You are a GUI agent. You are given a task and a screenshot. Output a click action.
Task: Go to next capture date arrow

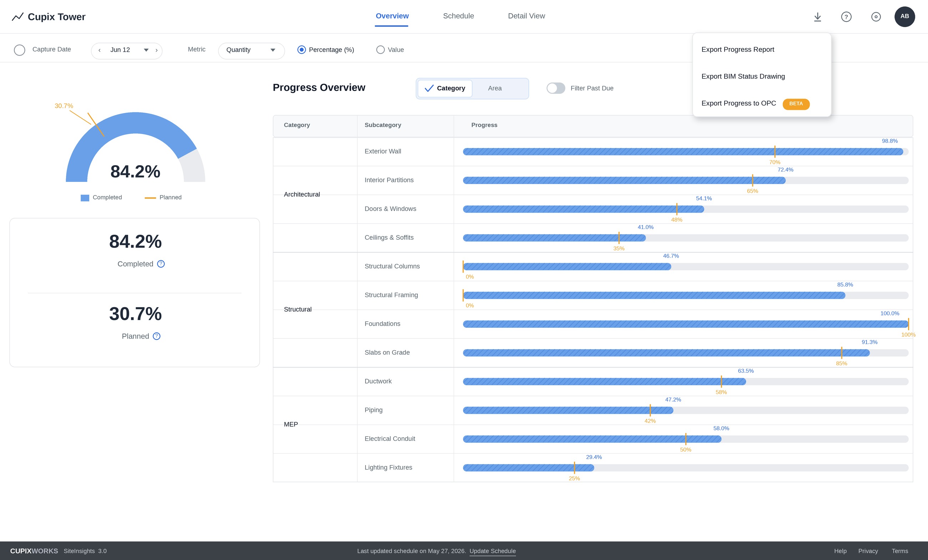156,50
